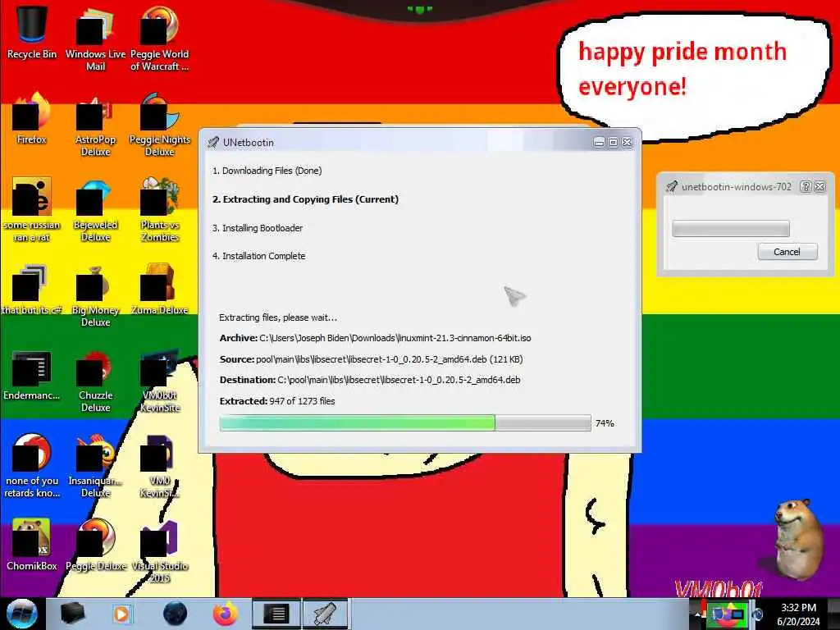Viewport: 840px width, 630px height.
Task: Click the Source line showing libsecret deb
Action: [x=371, y=359]
